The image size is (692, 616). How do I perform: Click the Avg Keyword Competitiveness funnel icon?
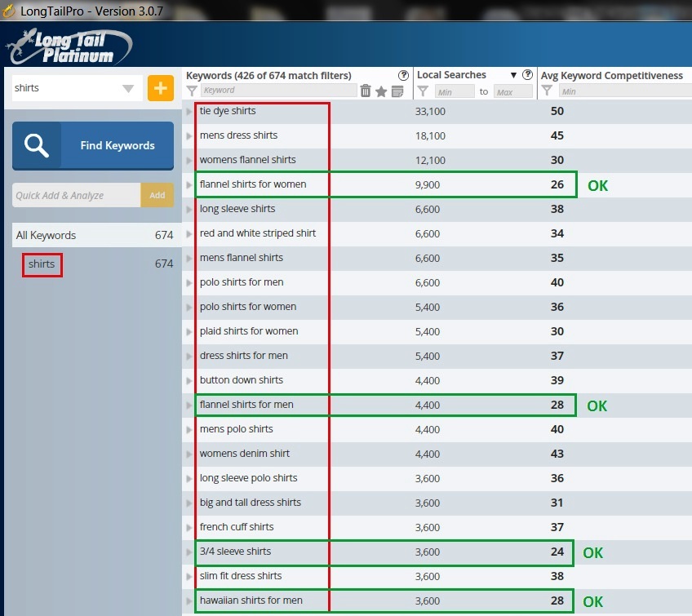(547, 91)
